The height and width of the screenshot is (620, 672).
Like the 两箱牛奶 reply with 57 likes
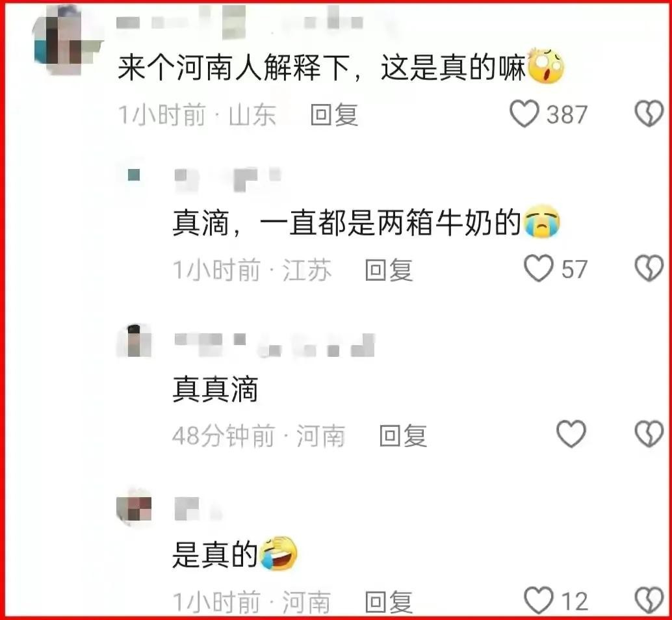click(539, 268)
